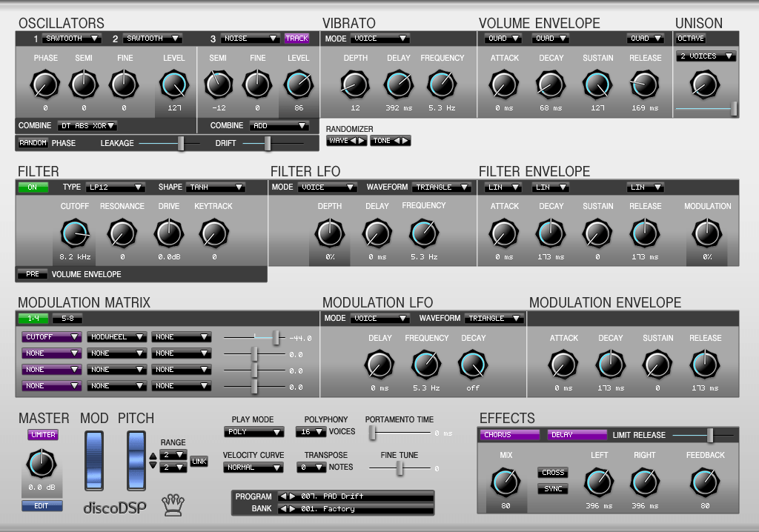Switch to modulation matrix 5-8 tab
The width and height of the screenshot is (759, 532).
(x=67, y=319)
